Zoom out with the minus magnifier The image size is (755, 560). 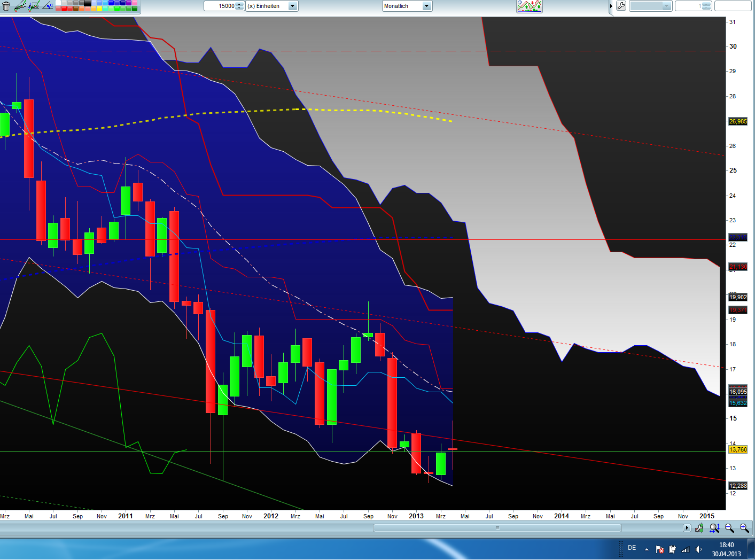729,528
